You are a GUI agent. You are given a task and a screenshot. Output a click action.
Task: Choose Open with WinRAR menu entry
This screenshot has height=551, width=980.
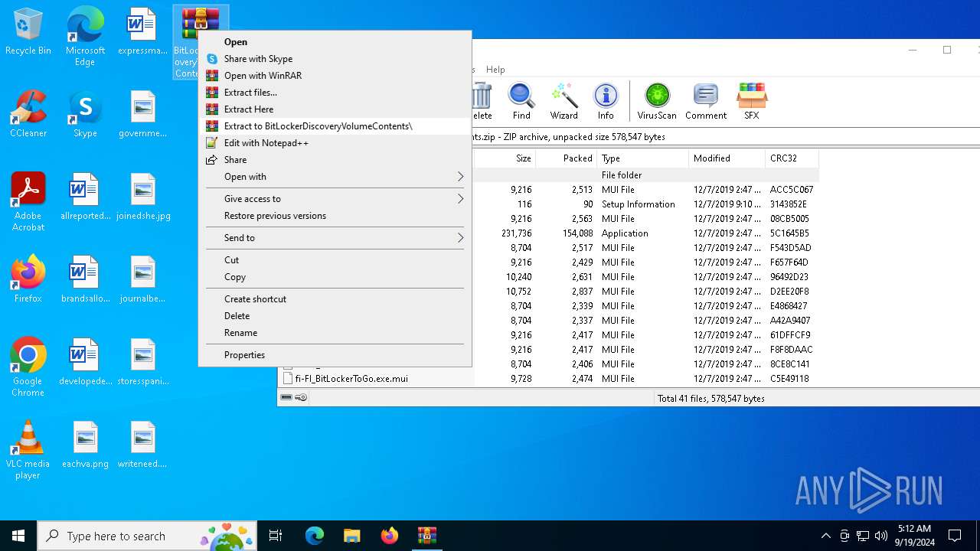(335, 76)
